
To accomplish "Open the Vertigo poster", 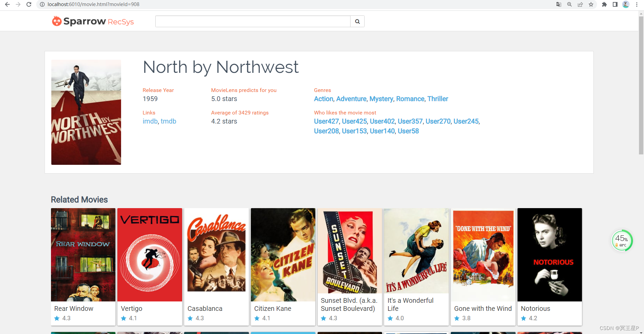I will point(150,255).
